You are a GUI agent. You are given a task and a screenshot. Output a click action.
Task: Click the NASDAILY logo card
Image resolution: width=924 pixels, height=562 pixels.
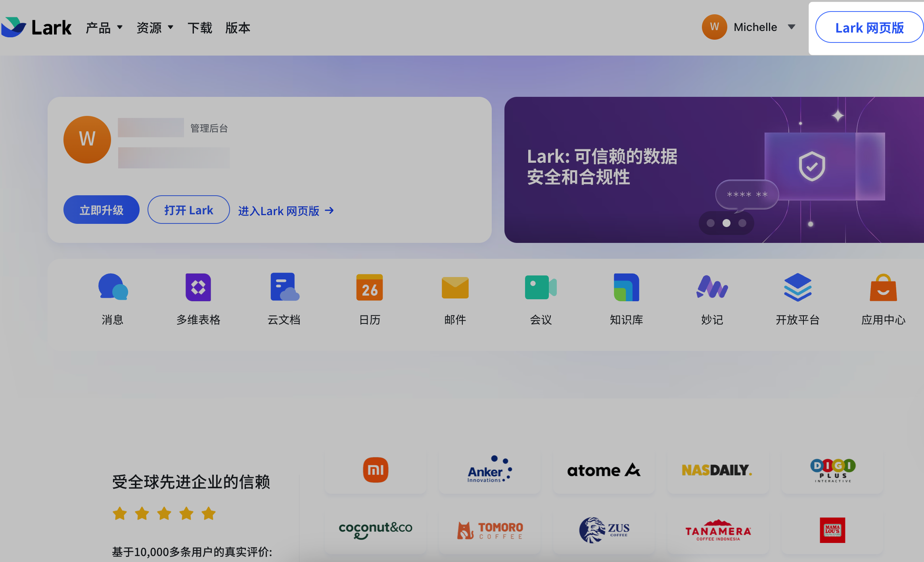pos(718,470)
